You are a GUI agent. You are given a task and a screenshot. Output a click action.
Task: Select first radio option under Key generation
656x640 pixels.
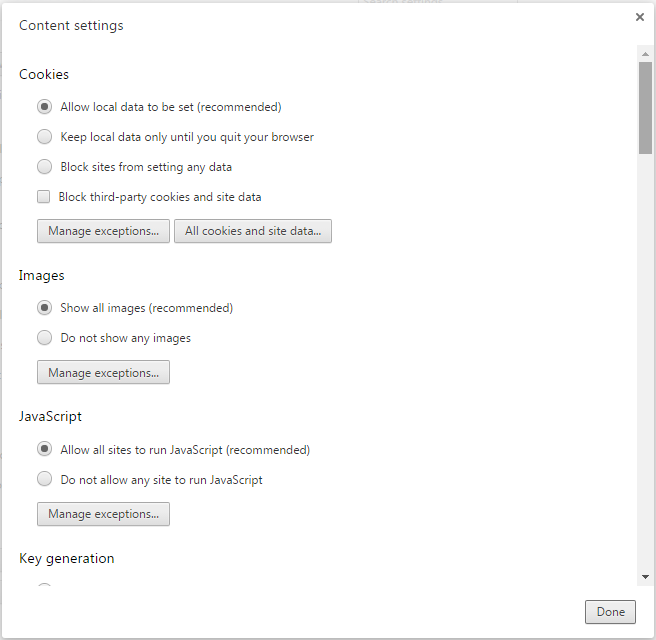(45, 587)
